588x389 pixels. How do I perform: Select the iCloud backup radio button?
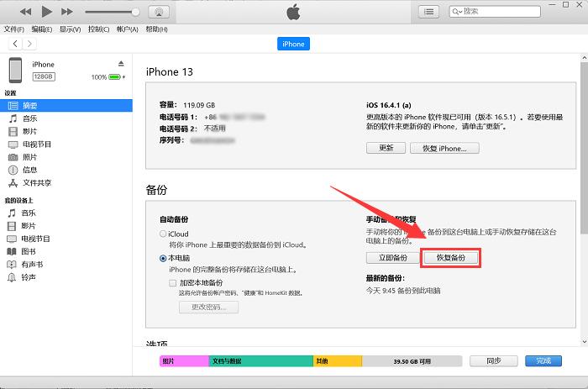(x=163, y=234)
